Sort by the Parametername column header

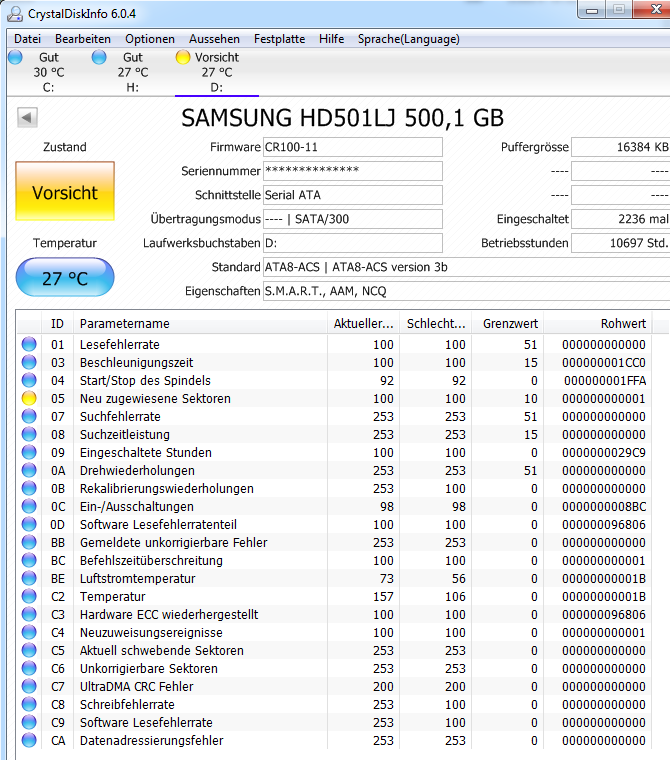click(x=200, y=323)
